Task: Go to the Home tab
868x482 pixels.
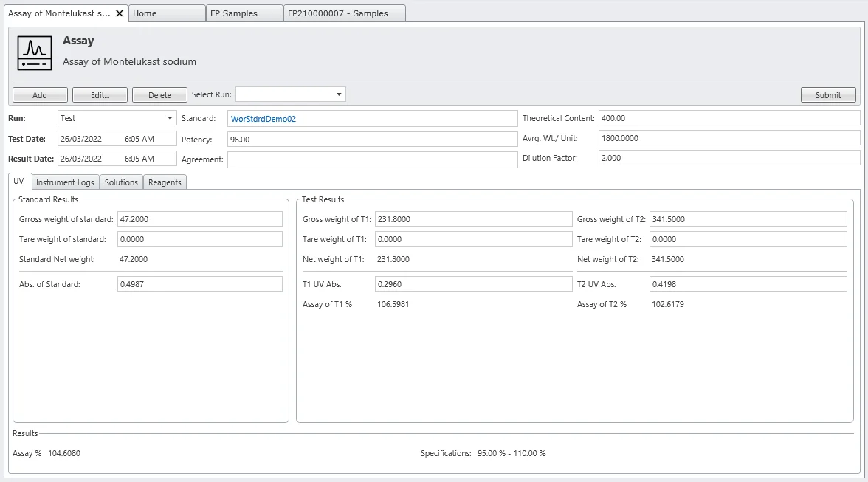Action: (166, 13)
